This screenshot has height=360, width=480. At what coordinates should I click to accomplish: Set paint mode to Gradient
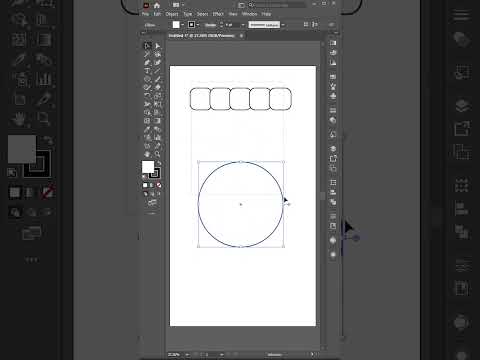click(152, 185)
